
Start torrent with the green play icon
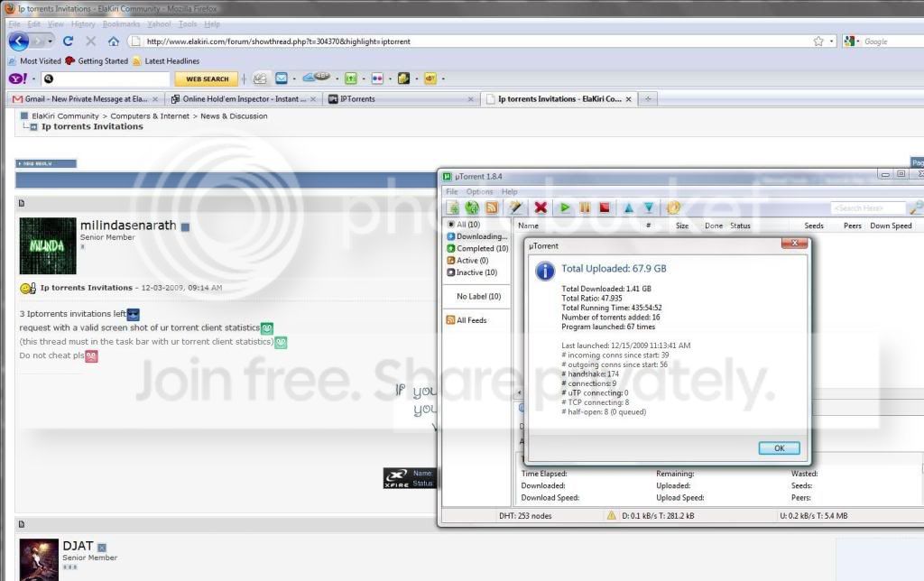pyautogui.click(x=565, y=207)
